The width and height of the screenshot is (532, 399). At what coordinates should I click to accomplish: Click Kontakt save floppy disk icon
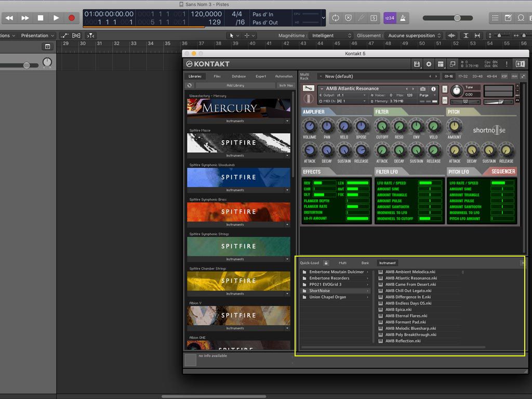[417, 64]
